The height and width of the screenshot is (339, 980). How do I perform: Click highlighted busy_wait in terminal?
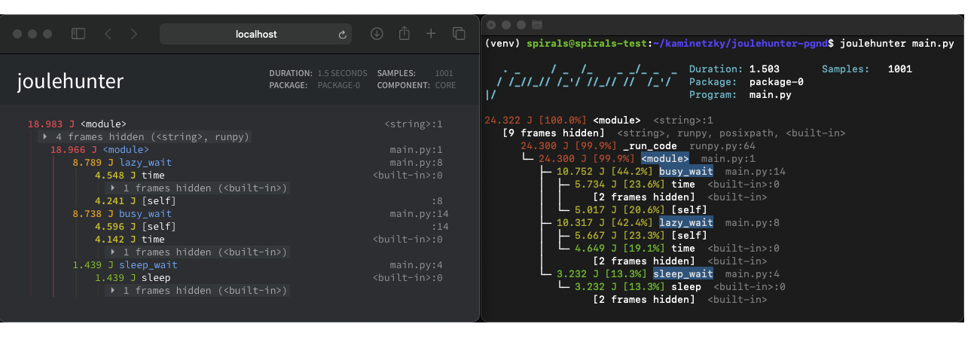click(686, 172)
